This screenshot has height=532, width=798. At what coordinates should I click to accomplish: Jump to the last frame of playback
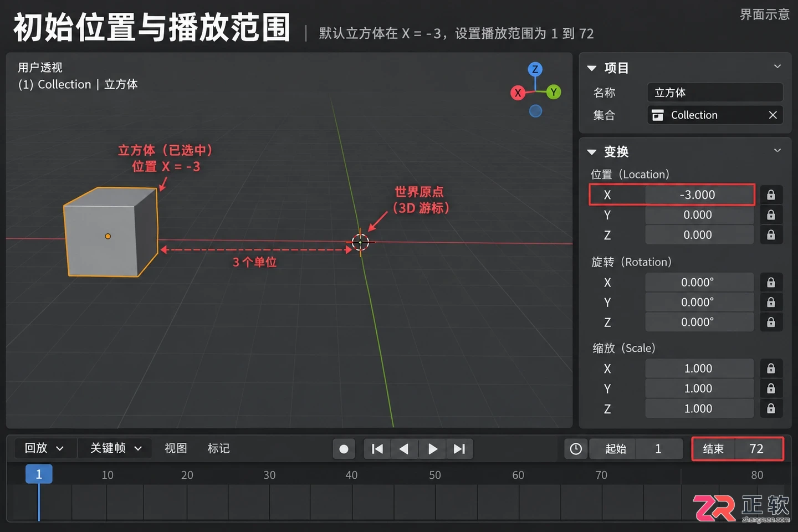click(459, 449)
